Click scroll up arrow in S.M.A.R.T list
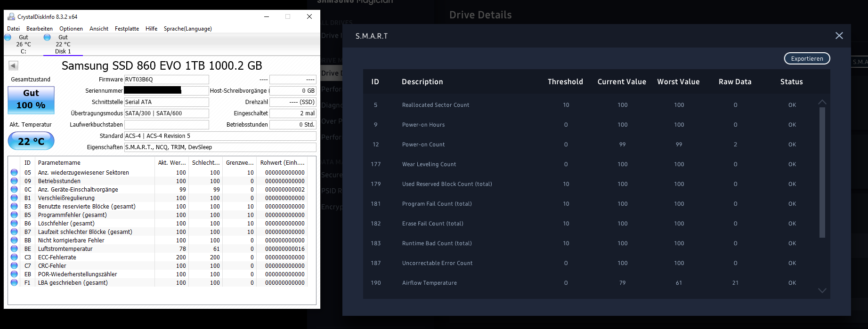Image resolution: width=868 pixels, height=329 pixels. tap(822, 102)
